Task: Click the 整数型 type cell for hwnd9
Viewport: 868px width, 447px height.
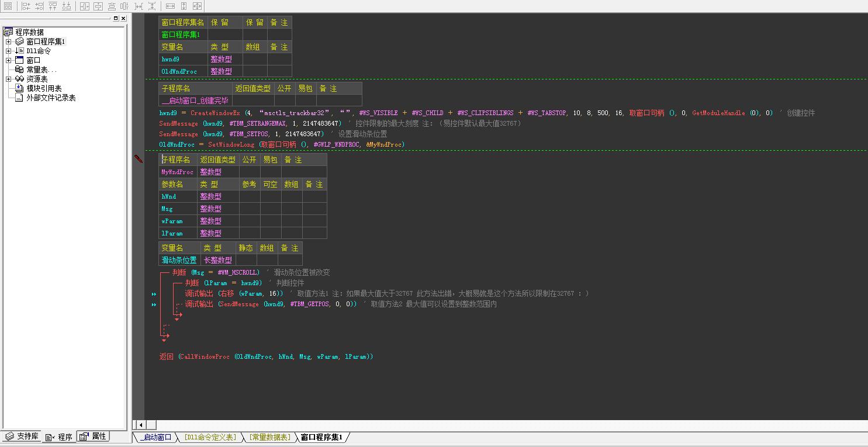Action: coord(225,59)
